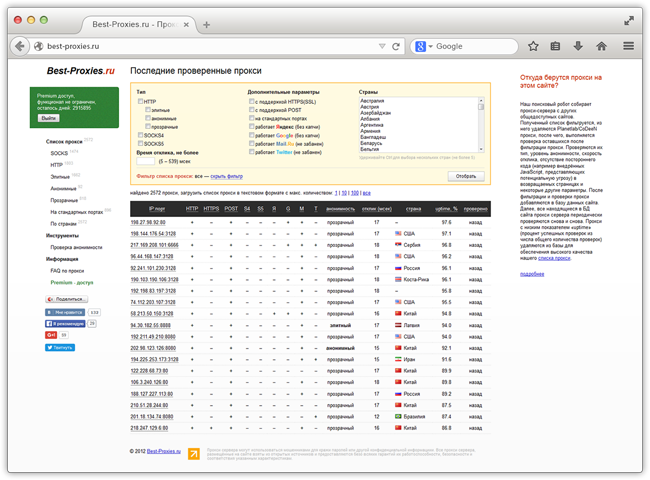This screenshot has height=480, width=650.
Task: Click the Отобрать filter button
Action: click(466, 176)
